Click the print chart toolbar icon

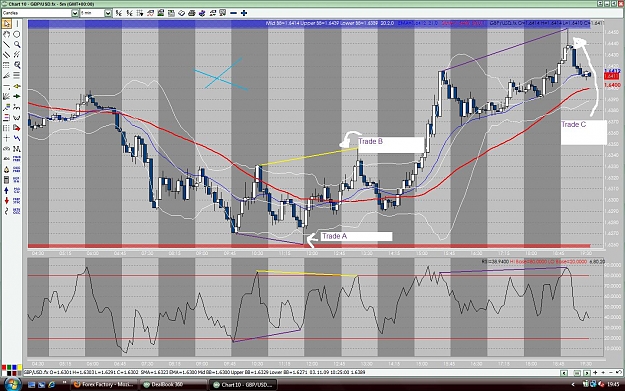click(x=192, y=13)
